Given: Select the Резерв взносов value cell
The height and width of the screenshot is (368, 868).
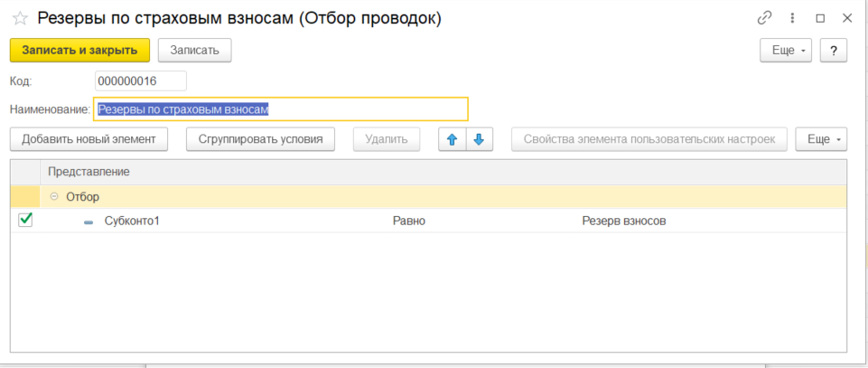Looking at the screenshot, I should tap(623, 221).
